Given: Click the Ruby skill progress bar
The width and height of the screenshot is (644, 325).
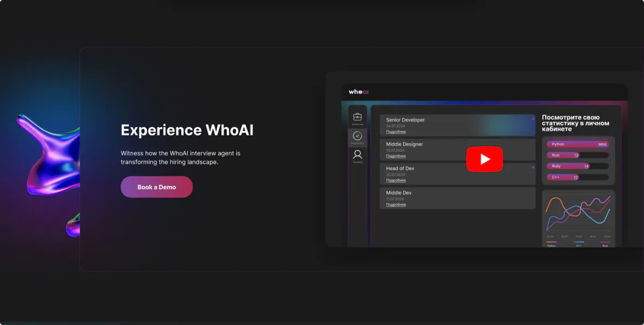Looking at the screenshot, I should (577, 166).
